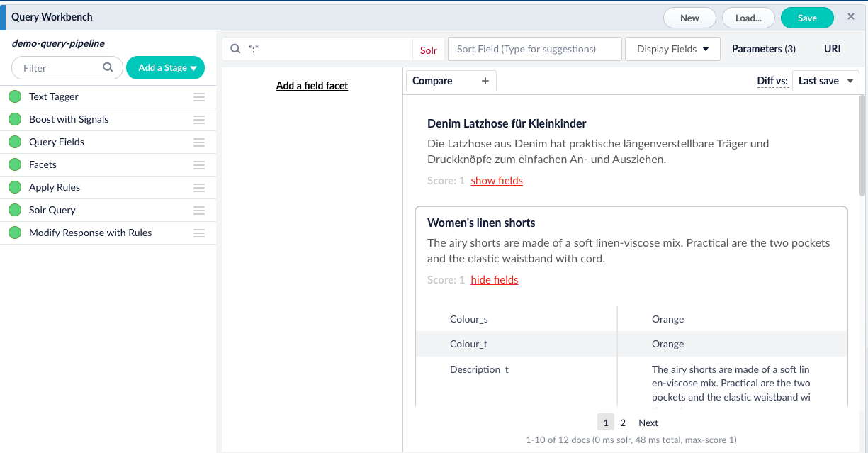Viewport: 868px width, 453px height.
Task: Click the query search magnifier icon
Action: click(236, 49)
